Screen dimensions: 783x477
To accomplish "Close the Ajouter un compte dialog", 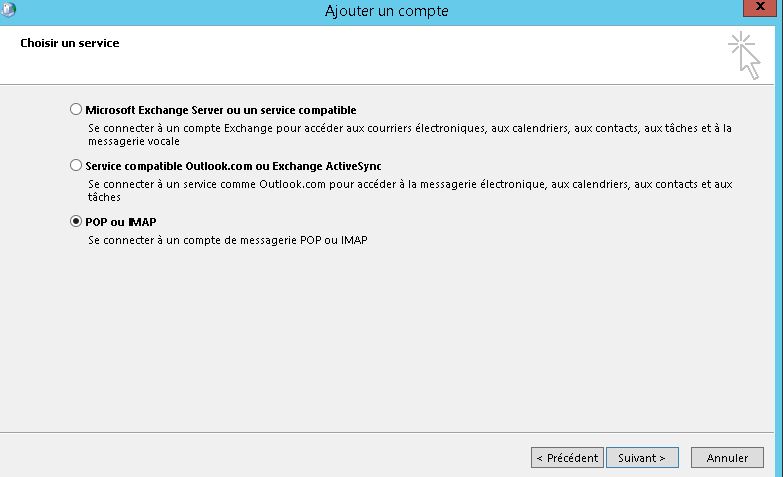I will pos(760,7).
